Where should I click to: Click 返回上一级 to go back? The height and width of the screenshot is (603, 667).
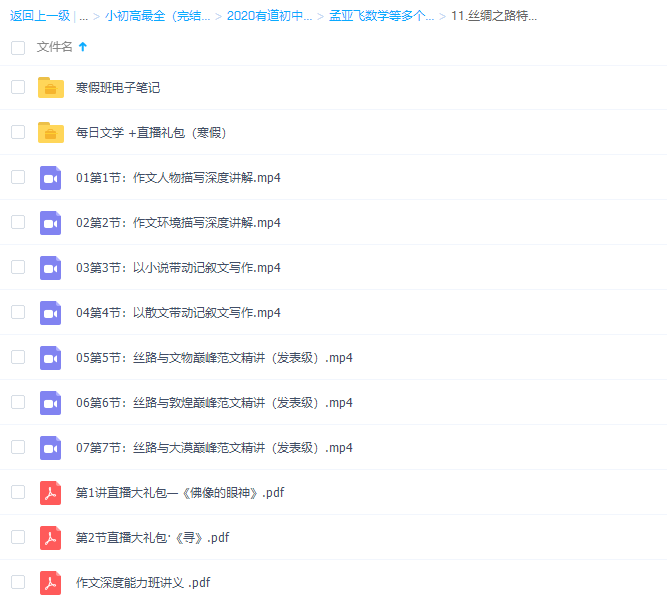38,16
